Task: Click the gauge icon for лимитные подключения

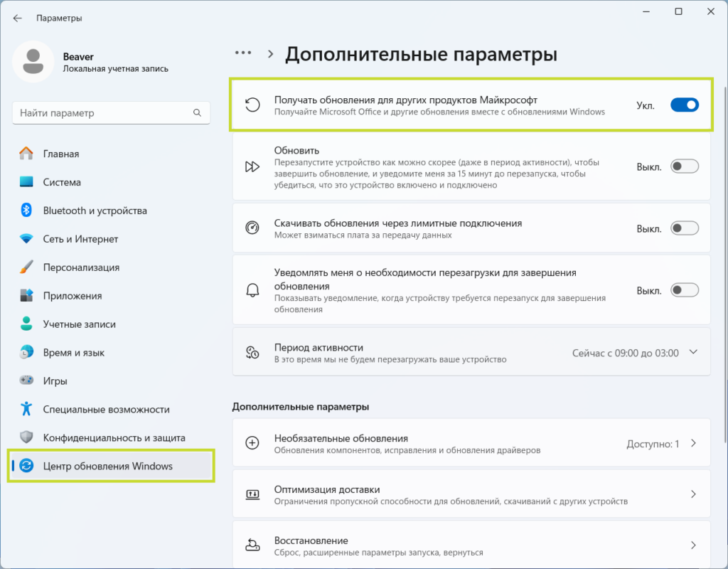Action: (252, 228)
